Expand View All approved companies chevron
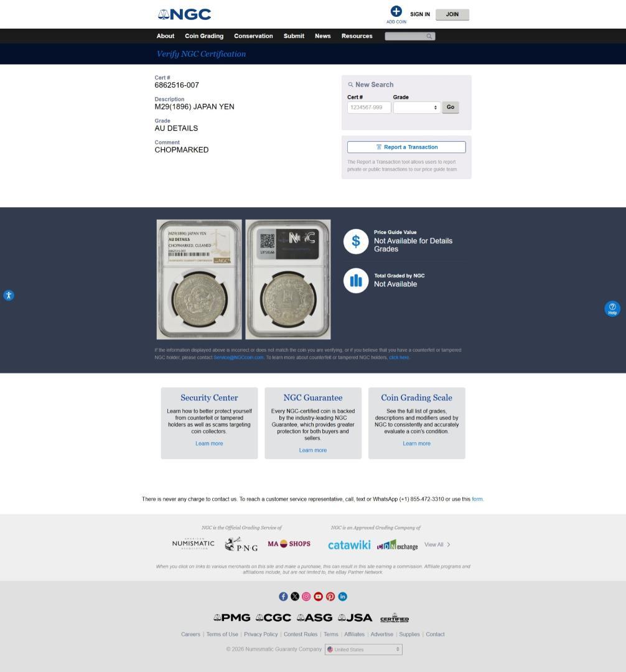This screenshot has width=626, height=672. [449, 544]
